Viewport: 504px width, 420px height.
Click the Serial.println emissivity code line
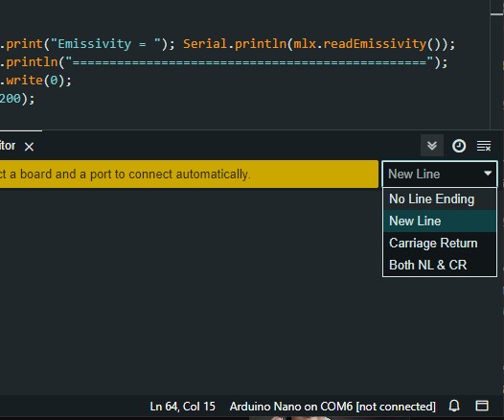coord(228,44)
